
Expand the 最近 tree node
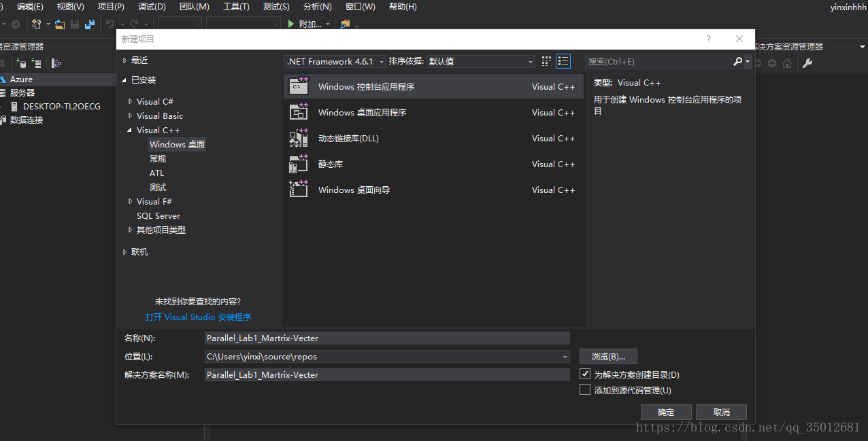point(124,60)
